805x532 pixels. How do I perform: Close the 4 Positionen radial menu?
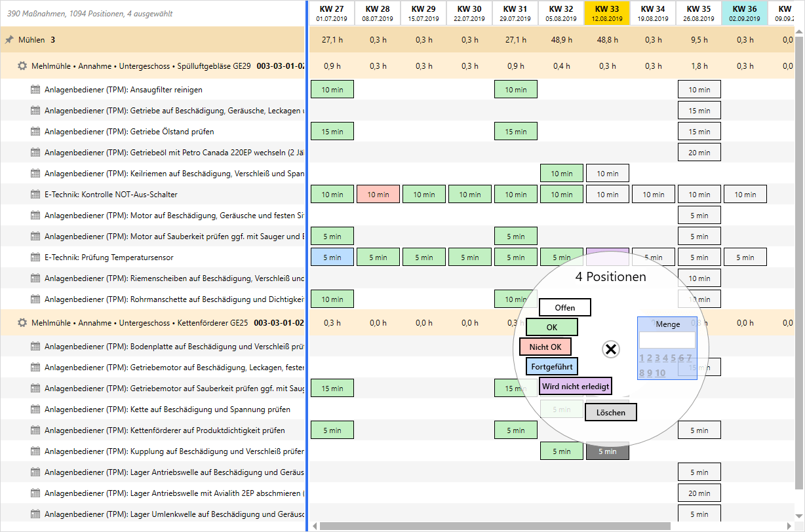coord(610,349)
